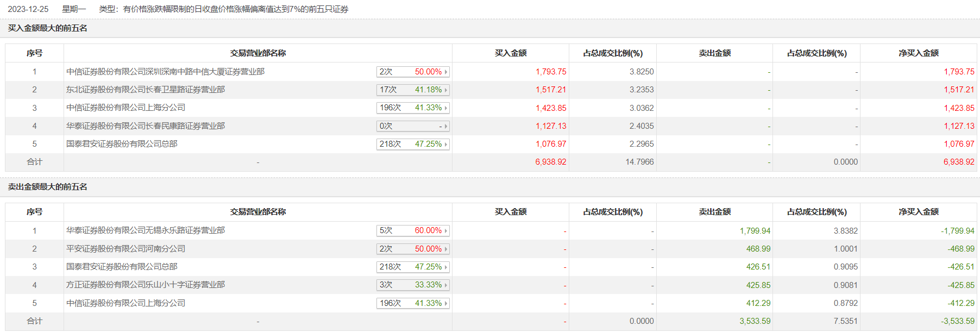The height and width of the screenshot is (332, 980).
Task: Click the sell amount 1,799.94
Action: point(755,231)
